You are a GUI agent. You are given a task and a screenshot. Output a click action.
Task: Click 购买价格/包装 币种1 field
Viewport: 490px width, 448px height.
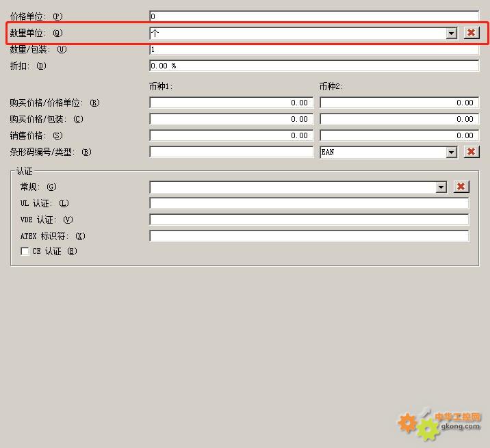click(x=231, y=119)
